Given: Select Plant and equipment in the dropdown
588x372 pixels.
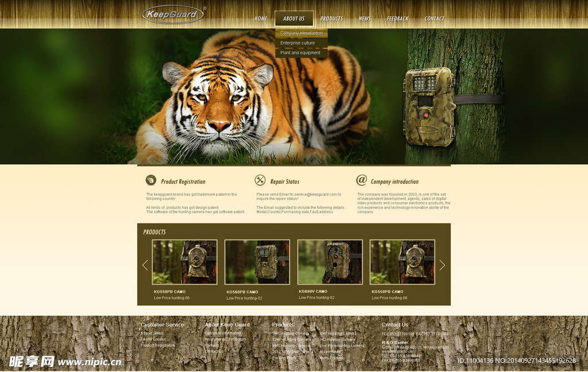Looking at the screenshot, I should pos(301,53).
